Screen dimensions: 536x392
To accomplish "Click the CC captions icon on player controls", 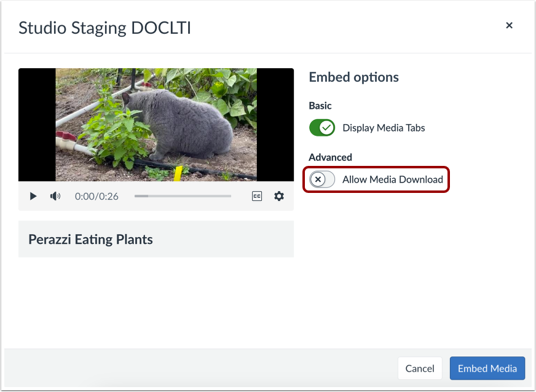I will 257,195.
